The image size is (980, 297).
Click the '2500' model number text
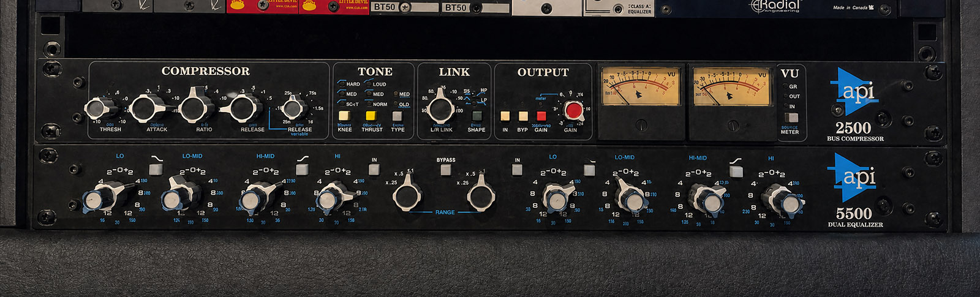pyautogui.click(x=853, y=128)
